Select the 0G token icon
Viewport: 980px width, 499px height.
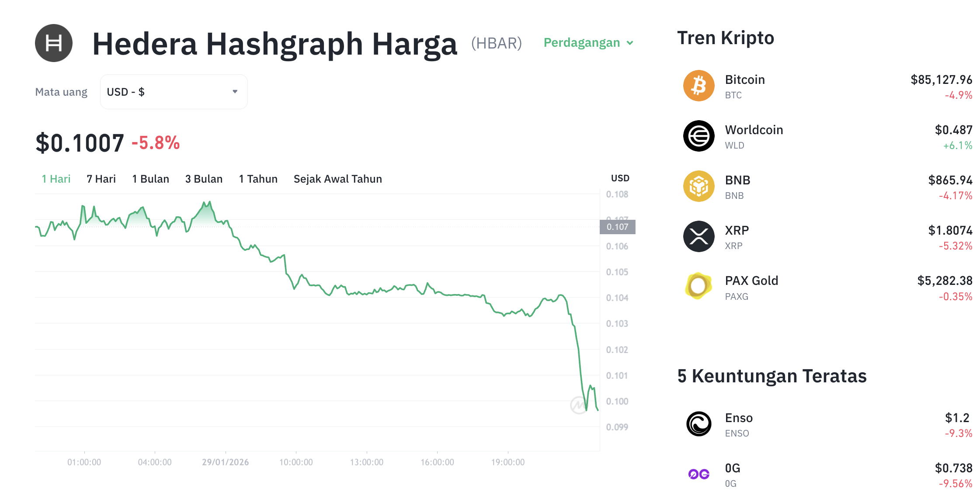pyautogui.click(x=699, y=474)
